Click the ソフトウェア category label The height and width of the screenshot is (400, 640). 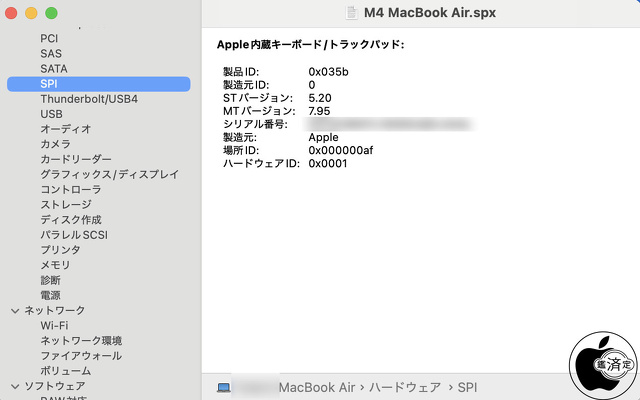55,386
